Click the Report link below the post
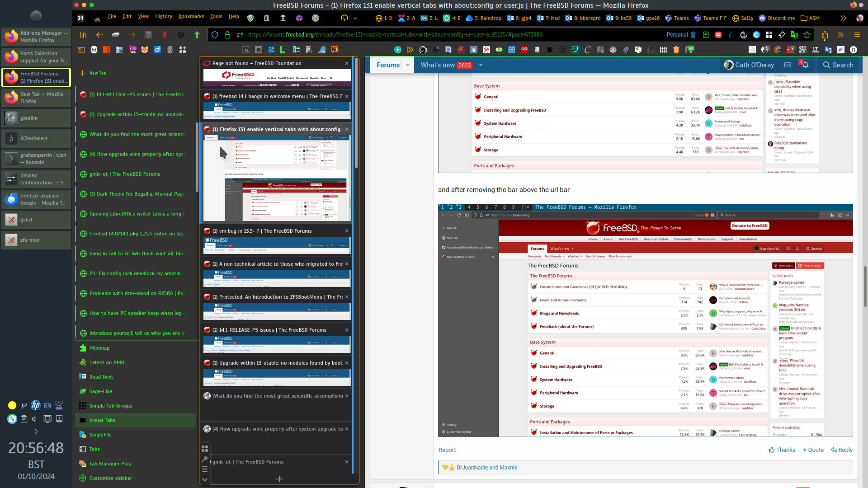The height and width of the screenshot is (488, 868). (447, 450)
